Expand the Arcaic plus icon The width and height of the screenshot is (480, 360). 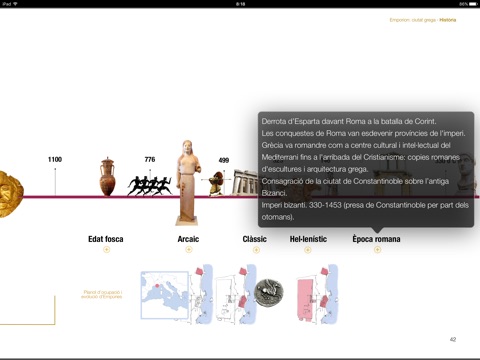tap(189, 249)
